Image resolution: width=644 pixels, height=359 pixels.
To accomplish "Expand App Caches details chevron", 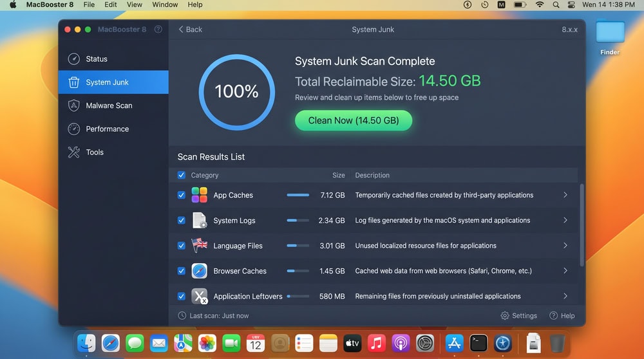I will (x=565, y=195).
